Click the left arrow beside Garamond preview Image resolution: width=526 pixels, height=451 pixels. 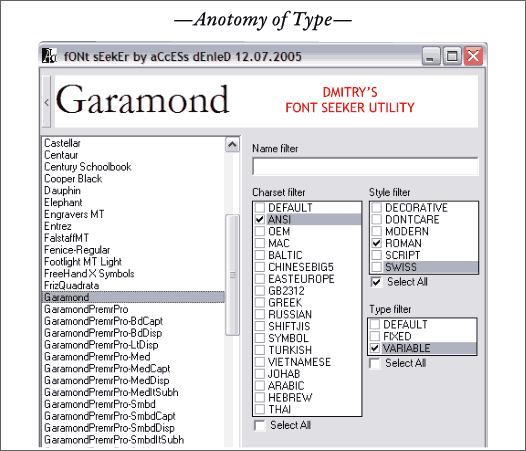[47, 102]
